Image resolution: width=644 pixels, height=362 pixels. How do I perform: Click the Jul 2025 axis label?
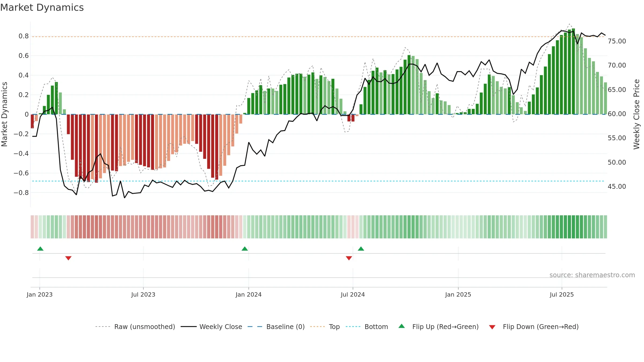[562, 294]
